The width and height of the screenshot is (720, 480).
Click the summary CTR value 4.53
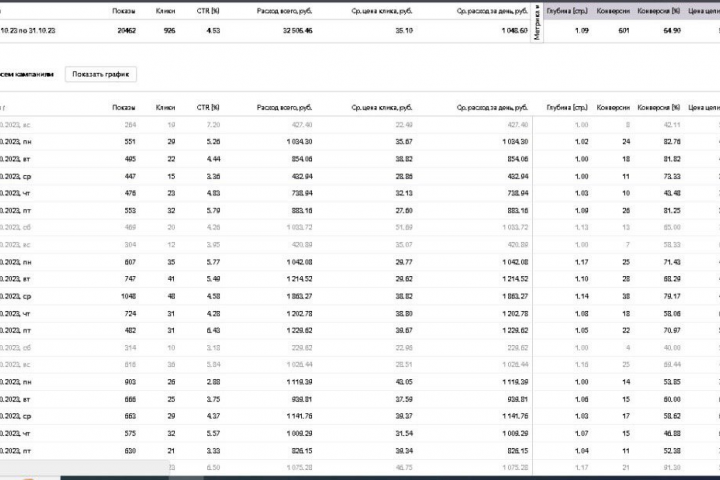pos(214,31)
